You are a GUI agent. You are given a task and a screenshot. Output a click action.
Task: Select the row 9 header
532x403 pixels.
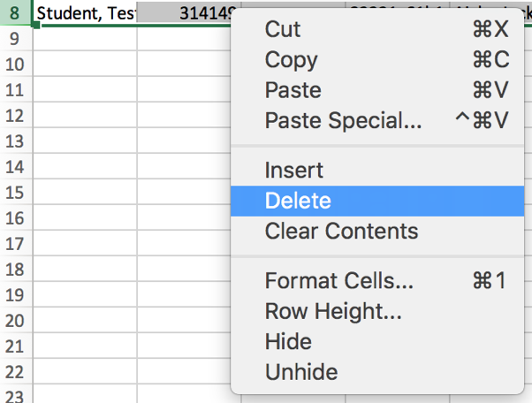(14, 39)
